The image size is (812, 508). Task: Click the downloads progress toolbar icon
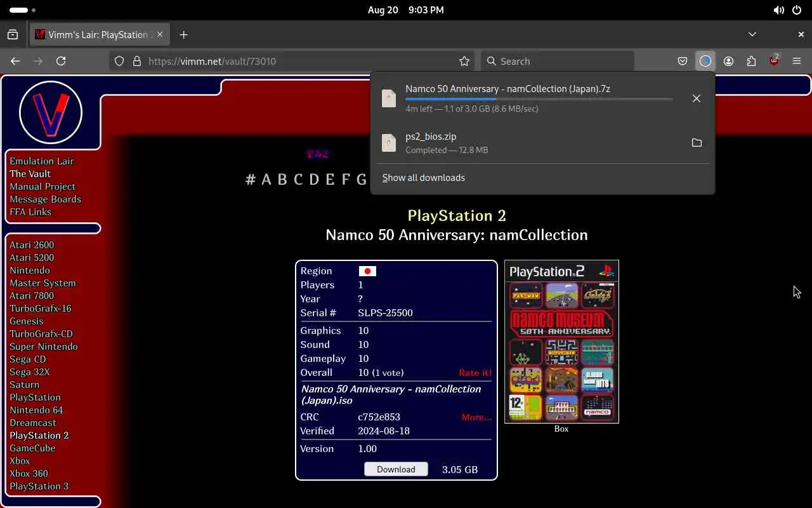tap(705, 61)
